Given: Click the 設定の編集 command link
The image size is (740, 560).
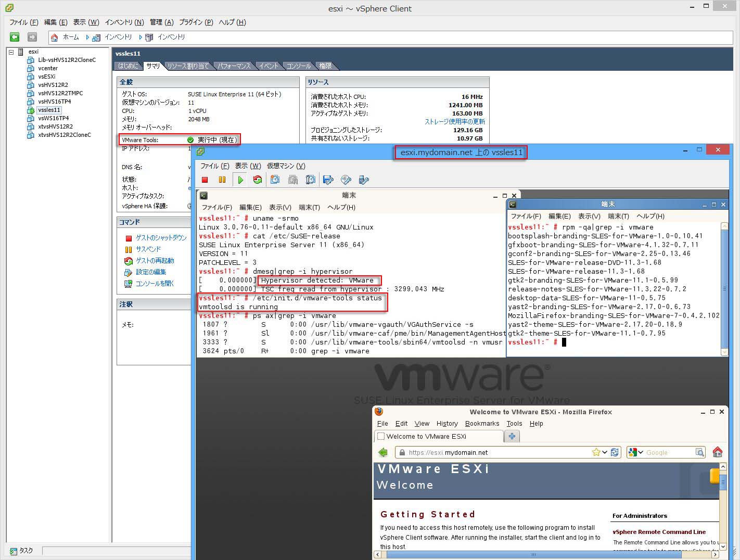Looking at the screenshot, I should (x=151, y=272).
